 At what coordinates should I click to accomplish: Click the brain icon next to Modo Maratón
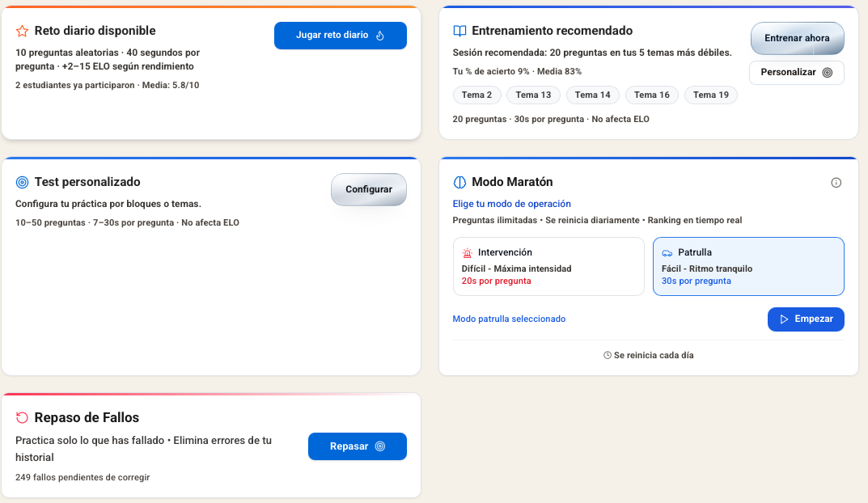point(459,182)
